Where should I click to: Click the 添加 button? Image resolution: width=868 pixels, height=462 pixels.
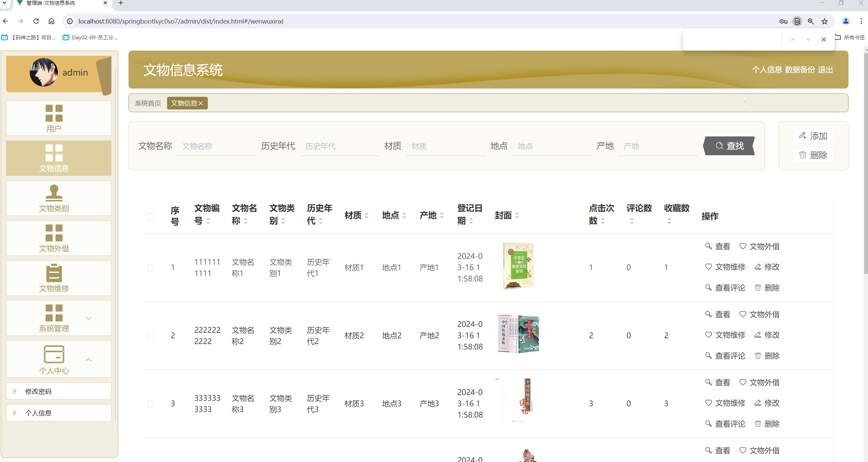pyautogui.click(x=813, y=136)
